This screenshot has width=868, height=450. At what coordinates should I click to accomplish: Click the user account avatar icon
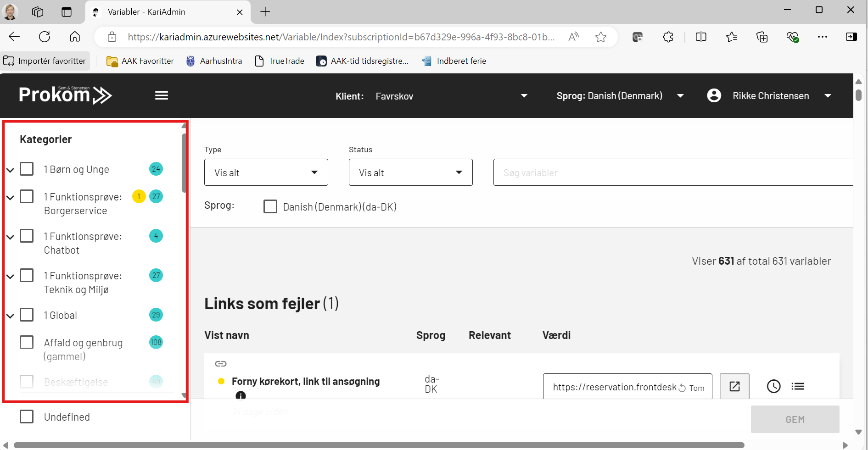click(x=714, y=95)
